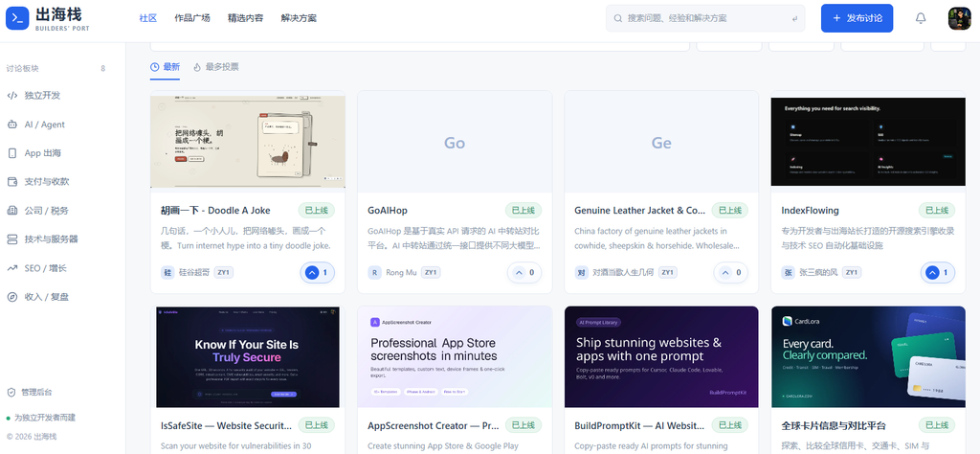The height and width of the screenshot is (454, 980).
Task: Open the IndexFlowing thumbnail
Action: 868,142
